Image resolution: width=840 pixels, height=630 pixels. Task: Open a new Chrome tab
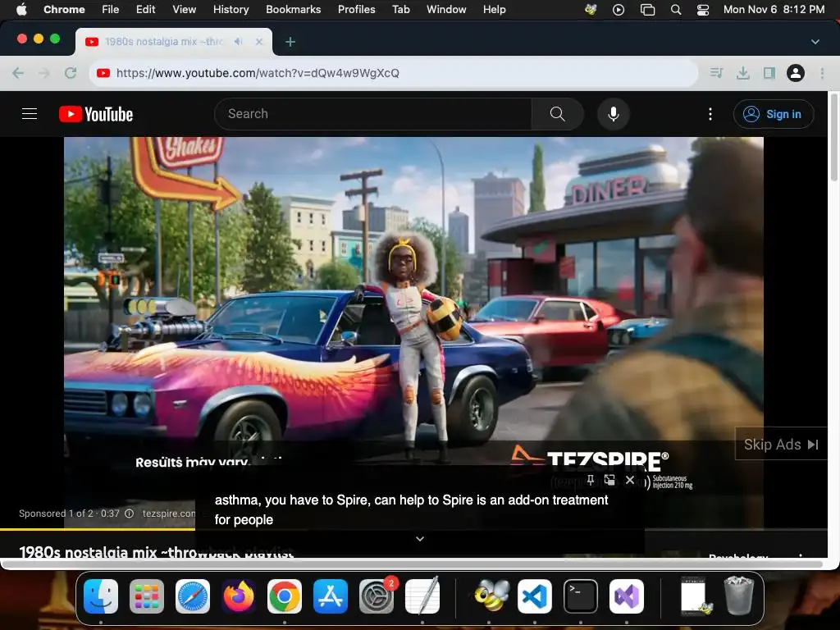point(290,42)
